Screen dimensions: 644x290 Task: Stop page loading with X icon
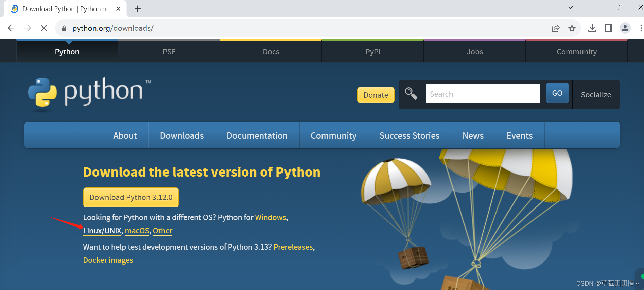click(x=44, y=28)
